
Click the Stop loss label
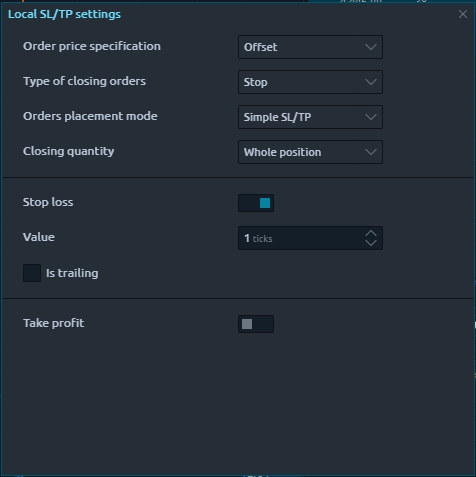tap(48, 202)
